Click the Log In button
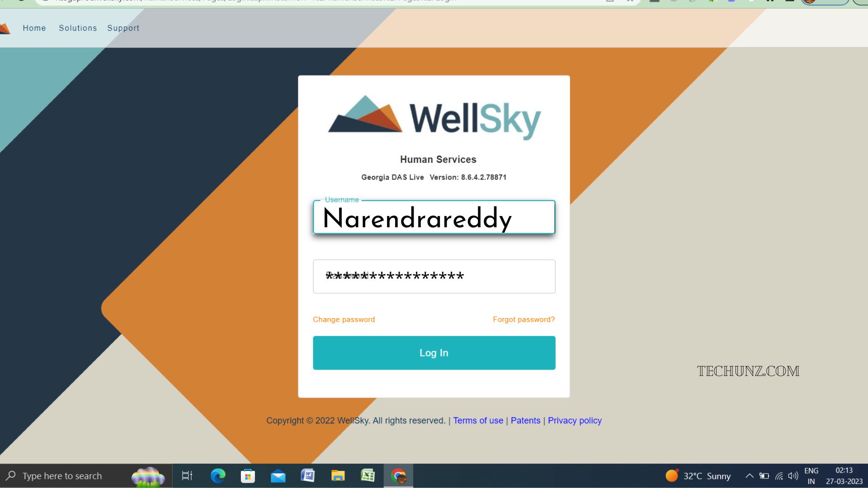This screenshot has height=488, width=868. [434, 353]
